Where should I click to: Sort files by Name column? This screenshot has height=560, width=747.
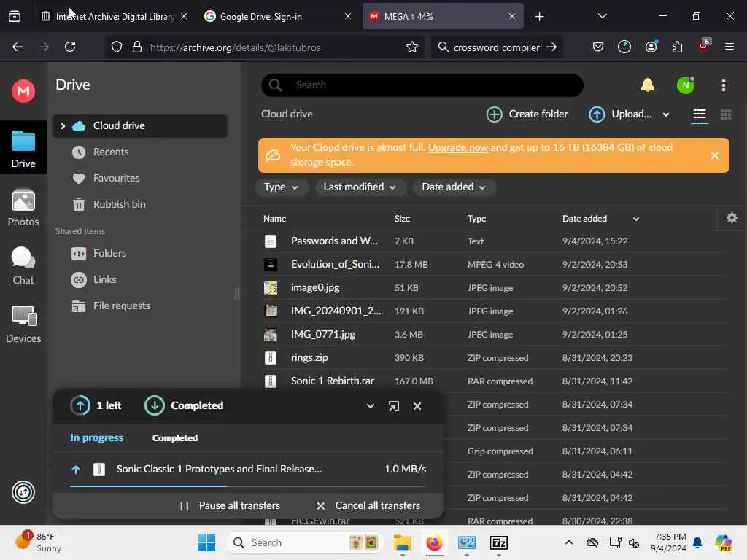pos(274,219)
